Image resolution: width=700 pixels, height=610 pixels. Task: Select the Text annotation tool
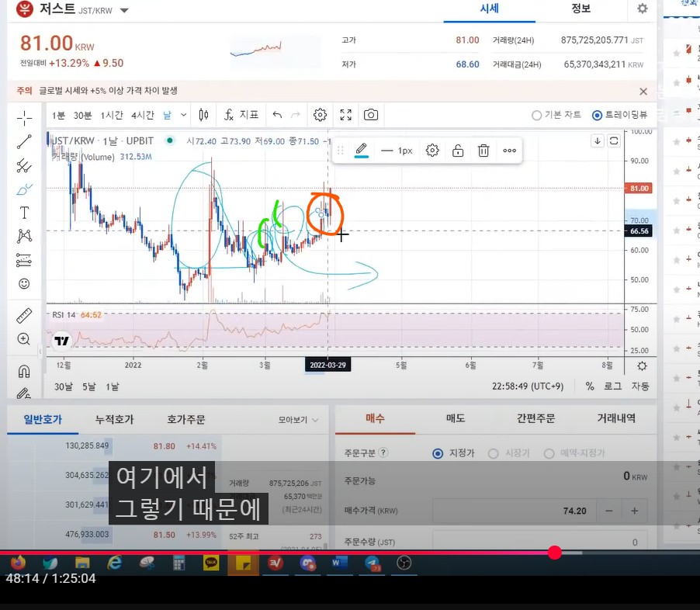[24, 213]
